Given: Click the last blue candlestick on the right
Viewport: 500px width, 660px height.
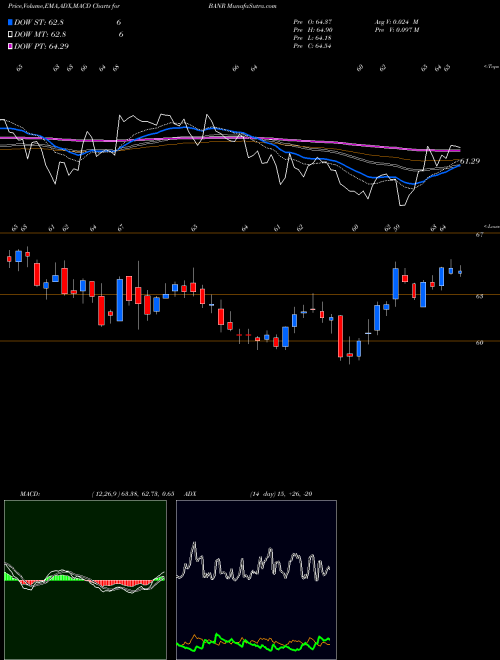Looking at the screenshot, I should (460, 272).
